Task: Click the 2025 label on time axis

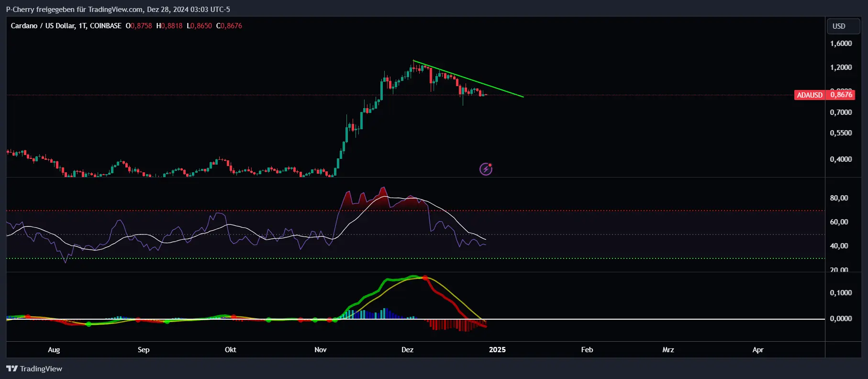Action: click(498, 350)
